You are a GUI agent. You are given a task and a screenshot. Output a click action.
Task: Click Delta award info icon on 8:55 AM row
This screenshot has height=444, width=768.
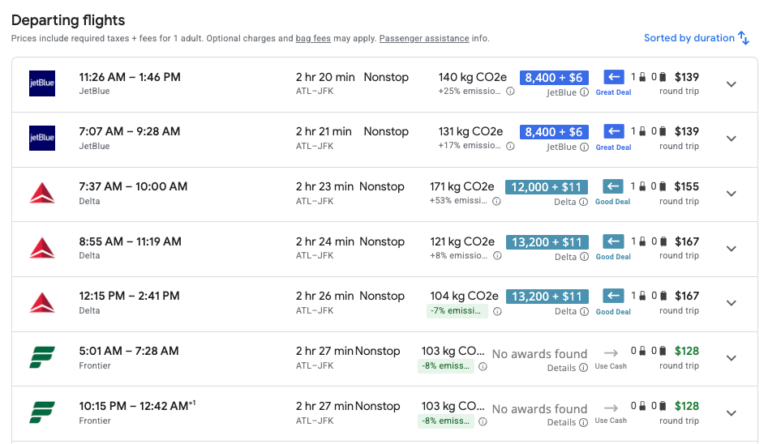click(x=584, y=257)
